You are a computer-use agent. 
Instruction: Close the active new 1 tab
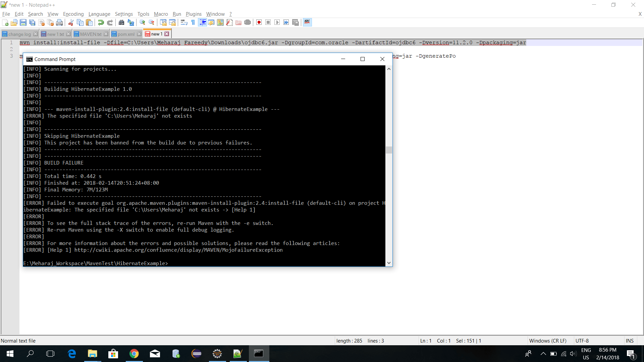[x=167, y=34]
